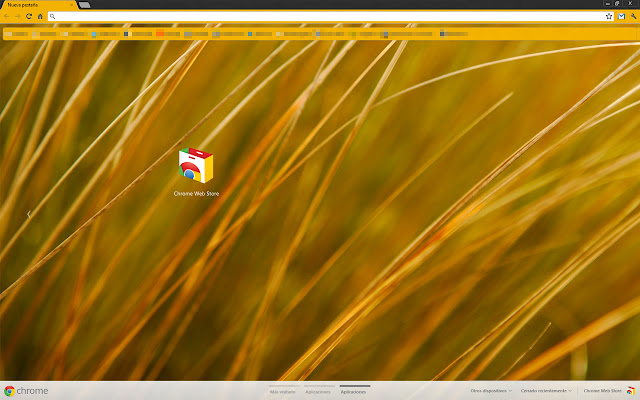Bookmark this page with the star
Viewport: 640px width, 400px height.
click(609, 16)
